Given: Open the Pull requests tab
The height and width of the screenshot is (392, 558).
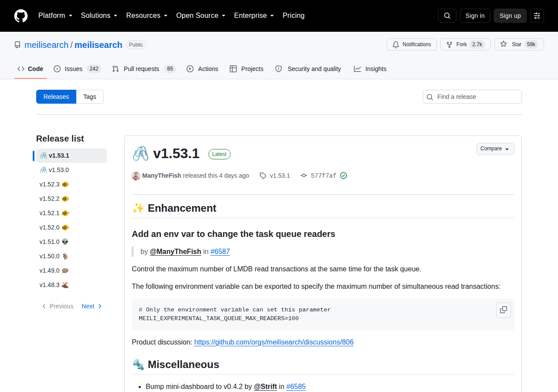Looking at the screenshot, I should 143,69.
